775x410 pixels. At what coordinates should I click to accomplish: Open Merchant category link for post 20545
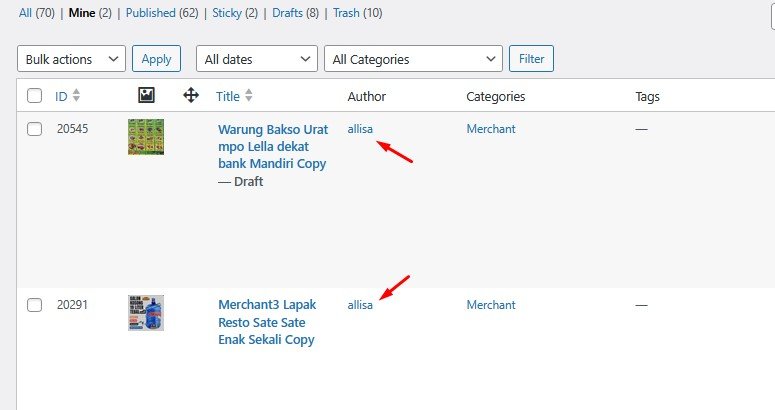click(491, 129)
